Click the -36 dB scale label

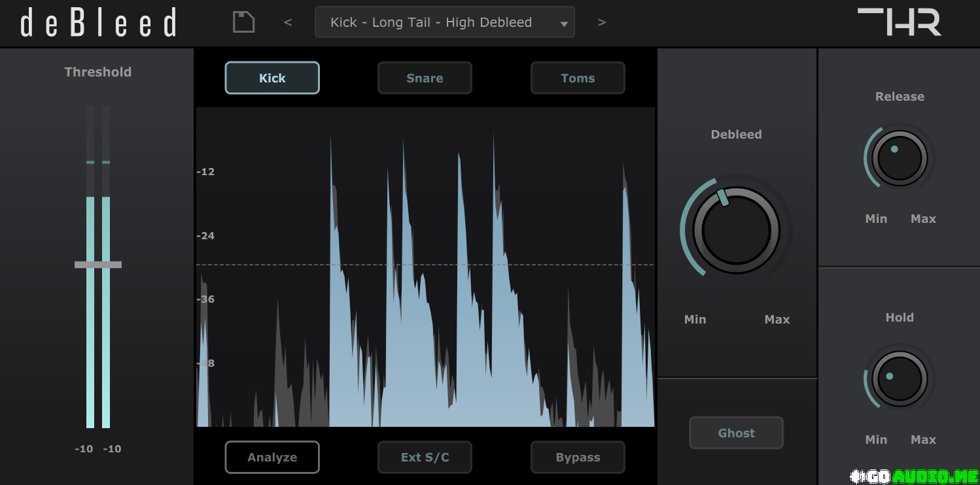pos(205,299)
